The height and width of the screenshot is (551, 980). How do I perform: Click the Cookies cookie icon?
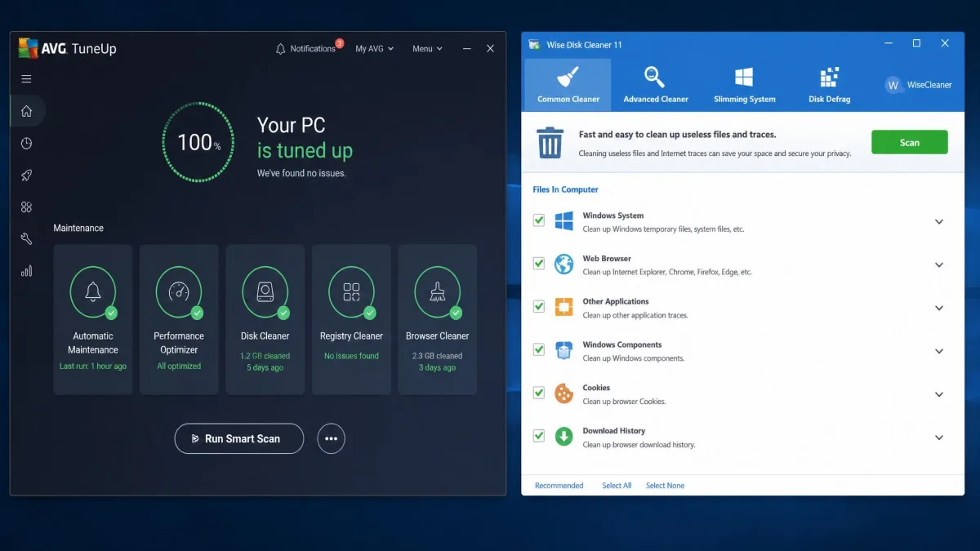tap(563, 393)
